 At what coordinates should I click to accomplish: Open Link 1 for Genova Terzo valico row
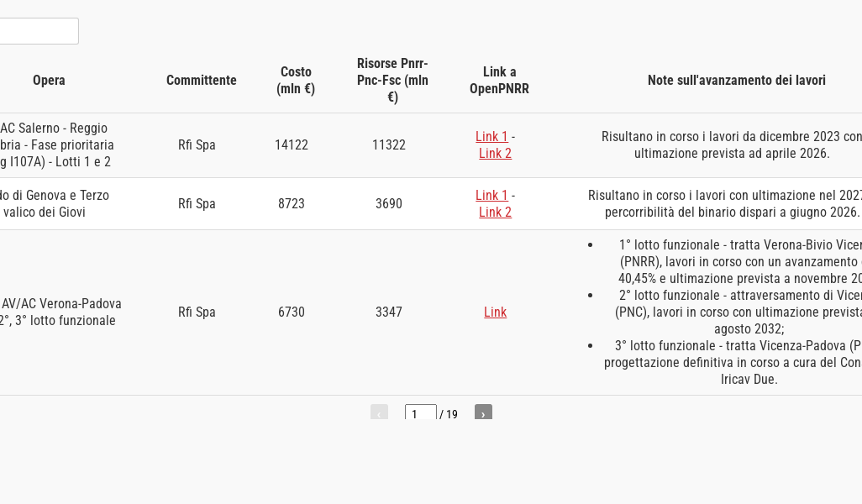click(491, 195)
